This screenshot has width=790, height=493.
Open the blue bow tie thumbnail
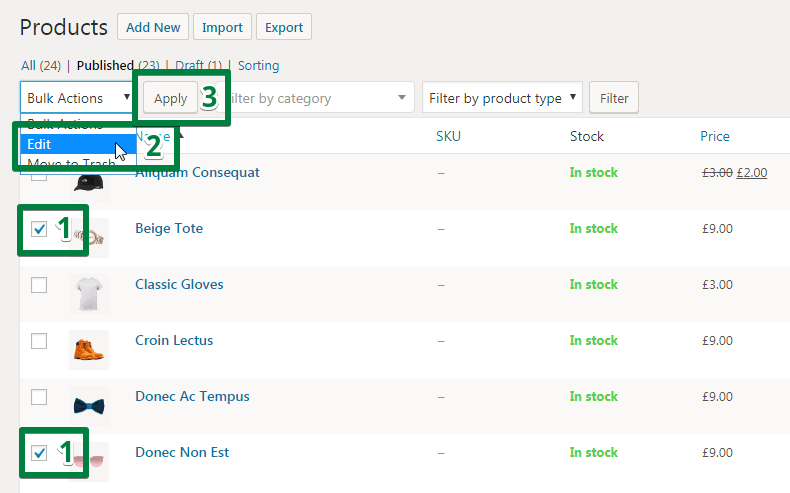89,406
